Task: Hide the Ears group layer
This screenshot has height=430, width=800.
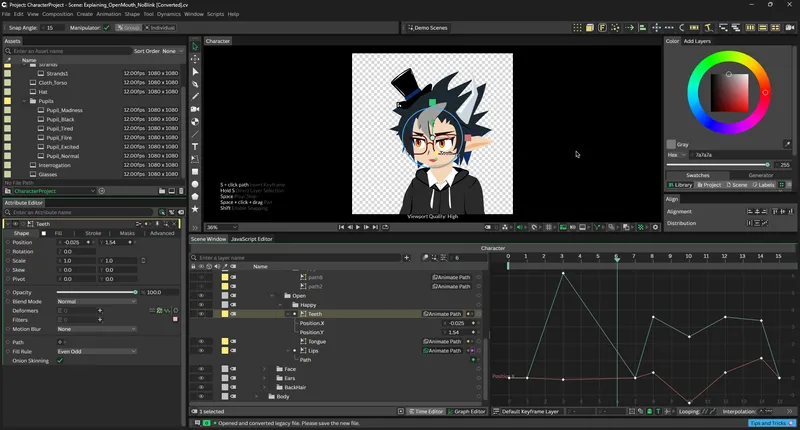Action: point(201,378)
